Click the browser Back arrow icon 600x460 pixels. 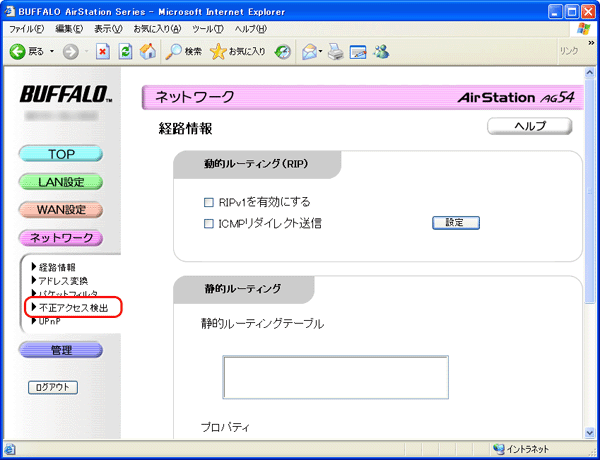pyautogui.click(x=17, y=51)
